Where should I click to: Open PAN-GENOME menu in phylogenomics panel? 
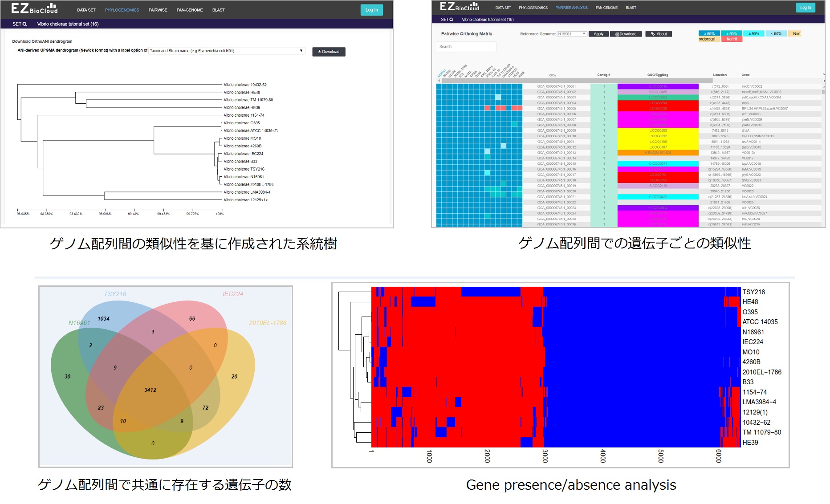pos(189,10)
